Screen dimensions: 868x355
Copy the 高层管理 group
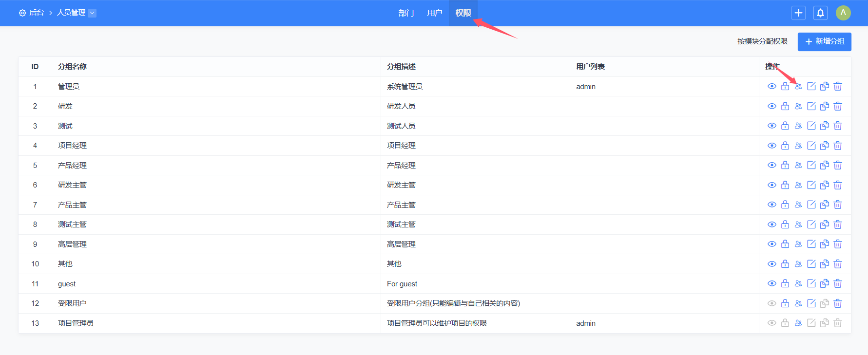[825, 244]
